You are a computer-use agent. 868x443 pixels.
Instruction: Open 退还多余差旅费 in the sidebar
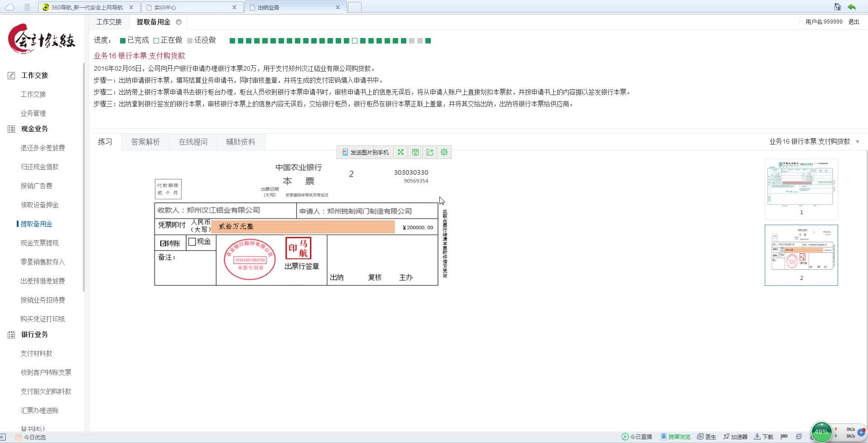click(x=43, y=148)
